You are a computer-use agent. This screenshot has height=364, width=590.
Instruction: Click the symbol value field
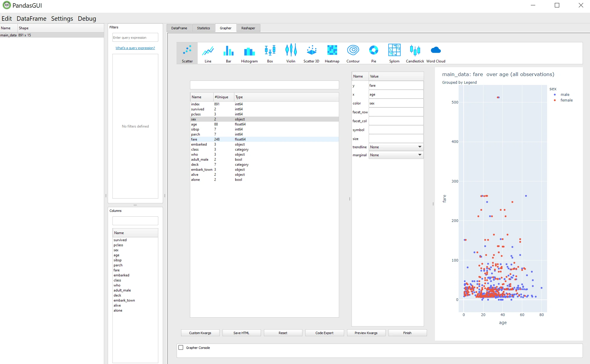click(x=396, y=130)
